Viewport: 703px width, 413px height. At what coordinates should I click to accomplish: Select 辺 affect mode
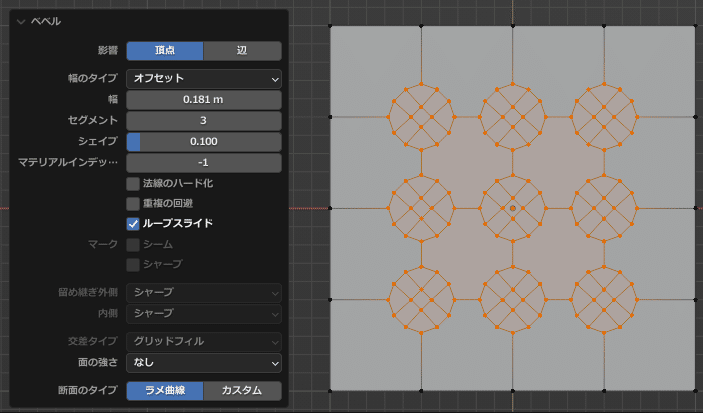(243, 51)
